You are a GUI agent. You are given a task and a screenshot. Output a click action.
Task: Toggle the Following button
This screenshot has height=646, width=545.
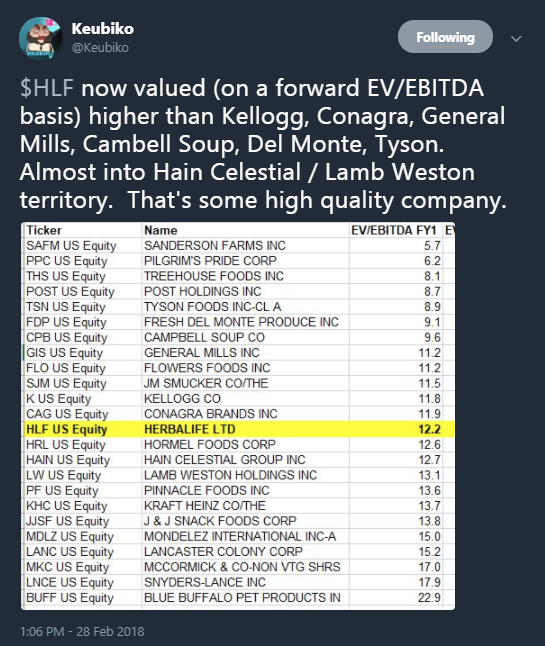pyautogui.click(x=445, y=37)
